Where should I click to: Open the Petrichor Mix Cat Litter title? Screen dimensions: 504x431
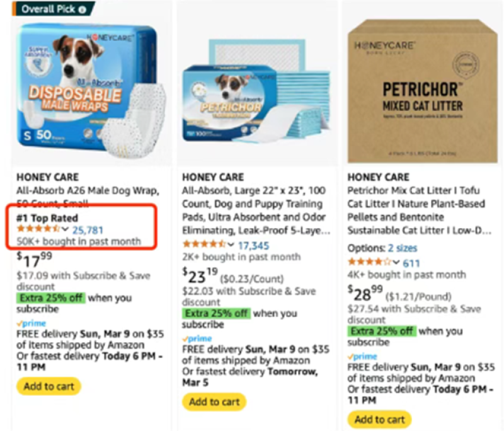tap(419, 210)
